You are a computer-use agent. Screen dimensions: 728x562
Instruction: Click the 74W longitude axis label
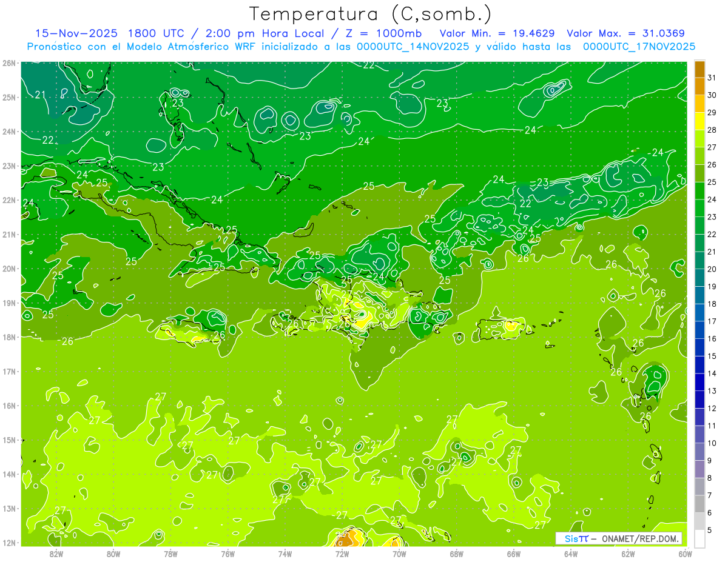coord(285,554)
